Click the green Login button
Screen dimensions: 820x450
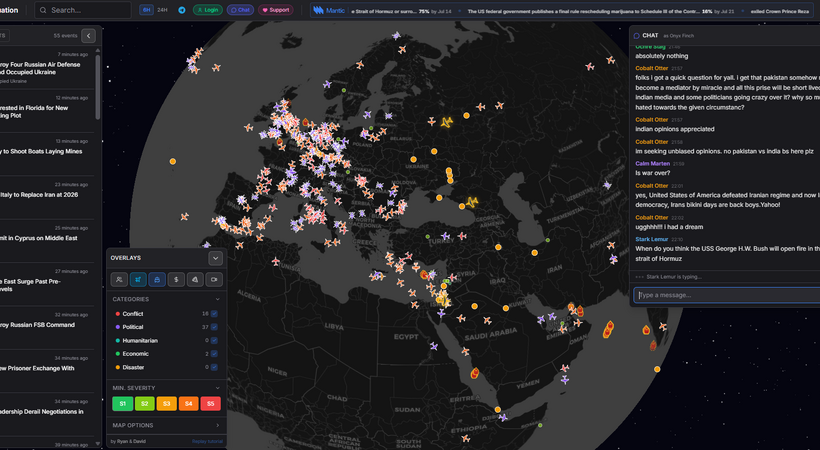click(207, 10)
